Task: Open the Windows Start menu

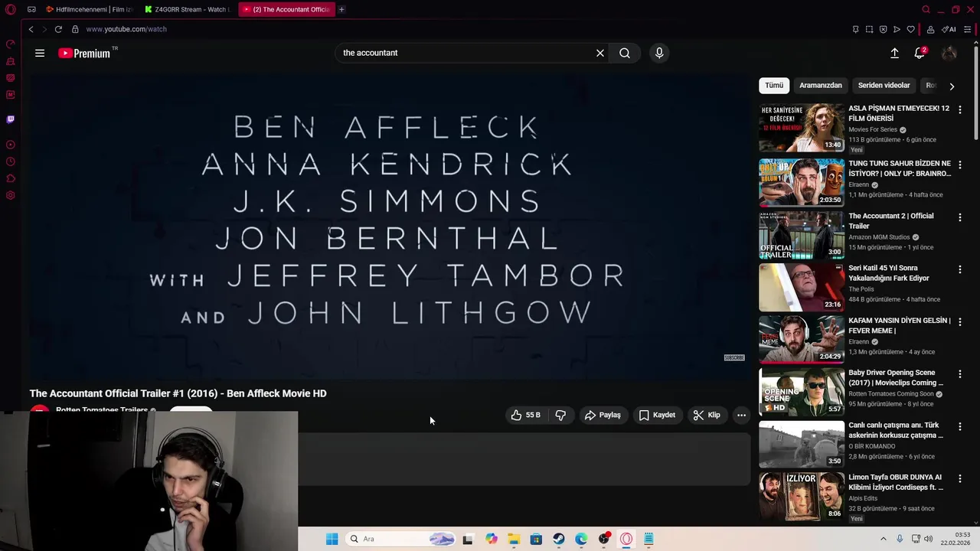Action: point(332,539)
